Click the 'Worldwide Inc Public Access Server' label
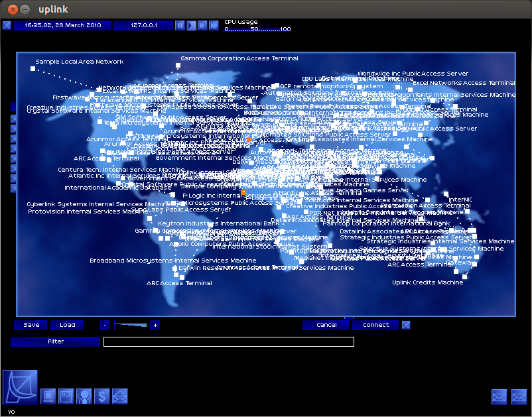The height and width of the screenshot is (417, 532). click(413, 74)
